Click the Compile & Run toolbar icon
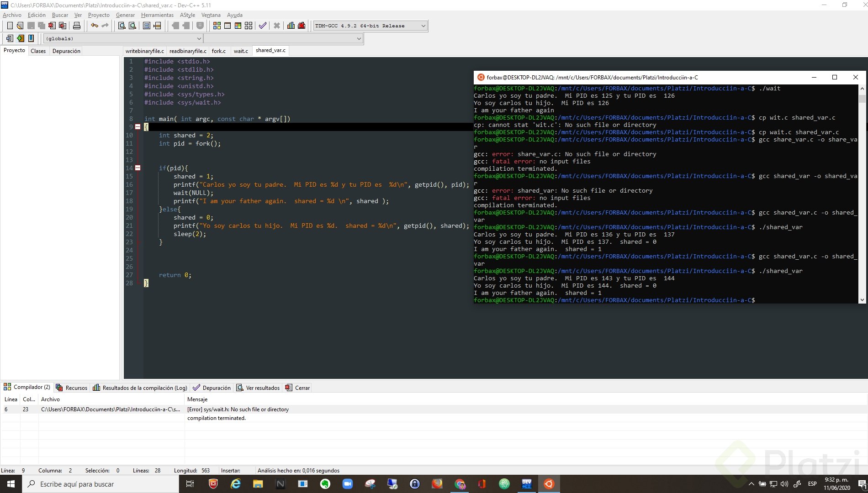Image resolution: width=868 pixels, height=493 pixels. (x=238, y=26)
